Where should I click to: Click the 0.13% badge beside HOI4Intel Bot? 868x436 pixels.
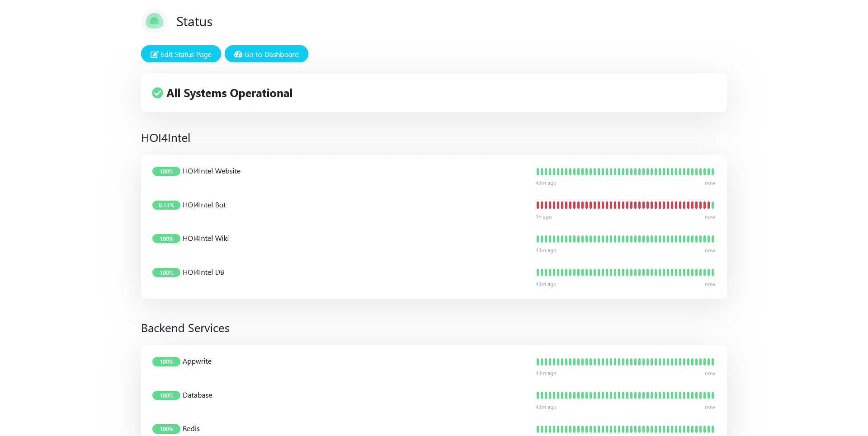point(166,205)
